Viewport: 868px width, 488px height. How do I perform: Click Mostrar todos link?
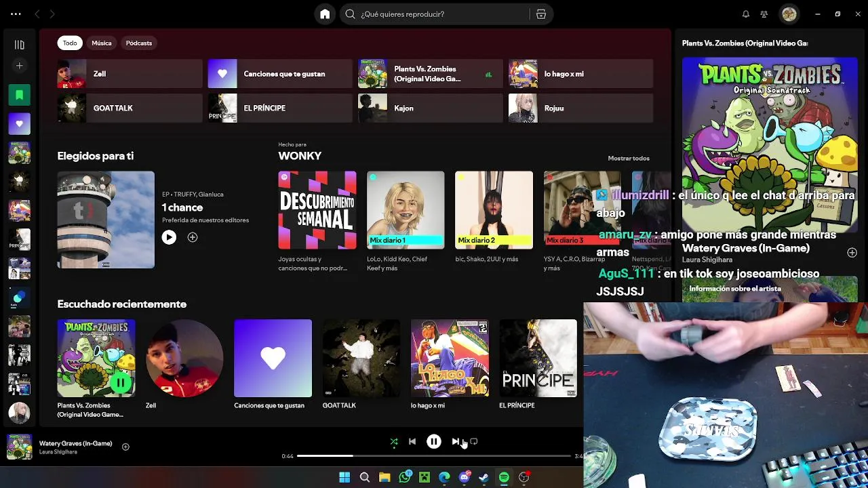pos(629,158)
